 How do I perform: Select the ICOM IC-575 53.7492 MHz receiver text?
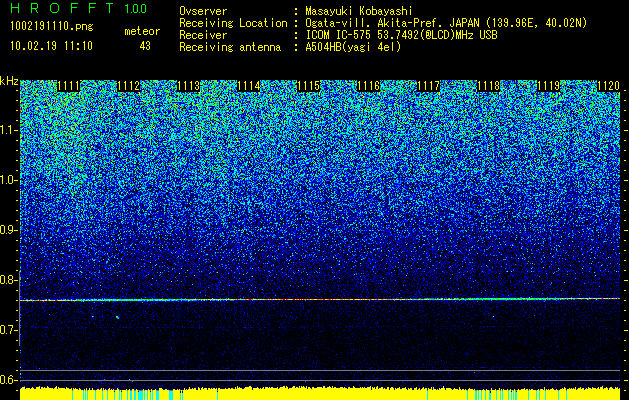pyautogui.click(x=401, y=35)
